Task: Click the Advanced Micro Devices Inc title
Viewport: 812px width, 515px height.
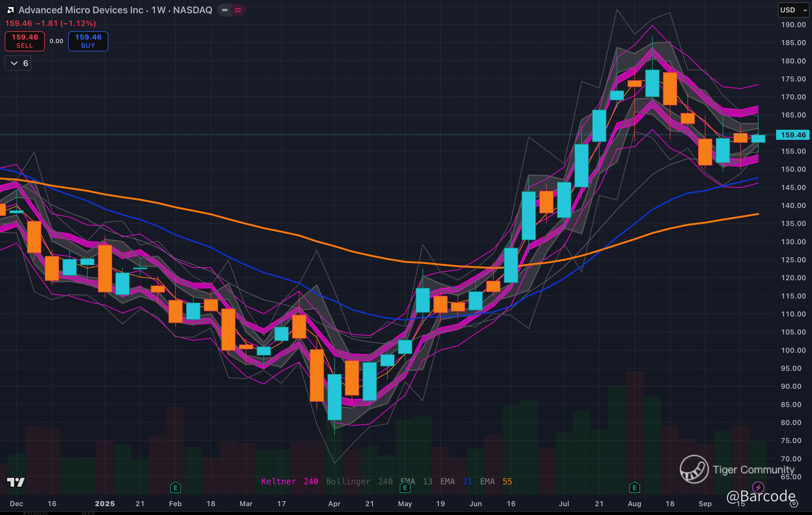Action: click(x=81, y=10)
